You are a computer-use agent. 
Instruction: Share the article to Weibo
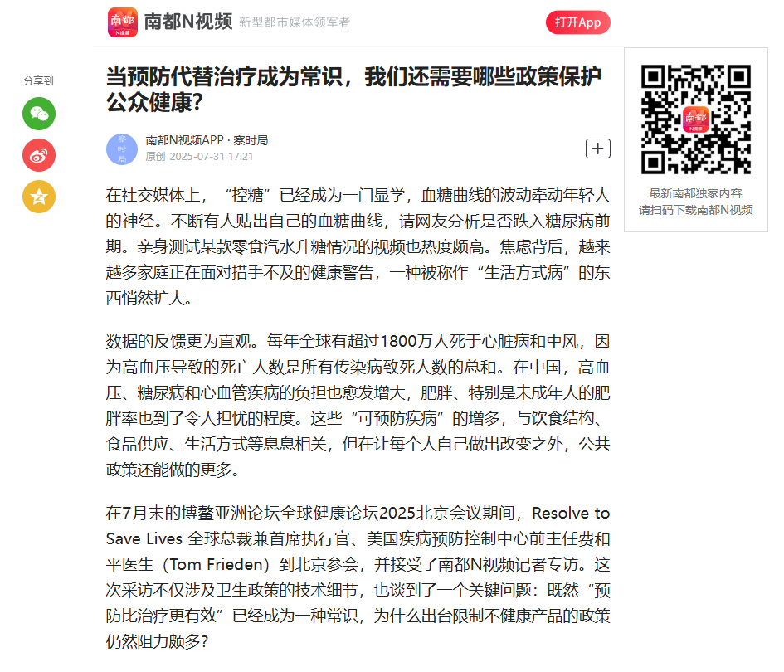tap(39, 155)
